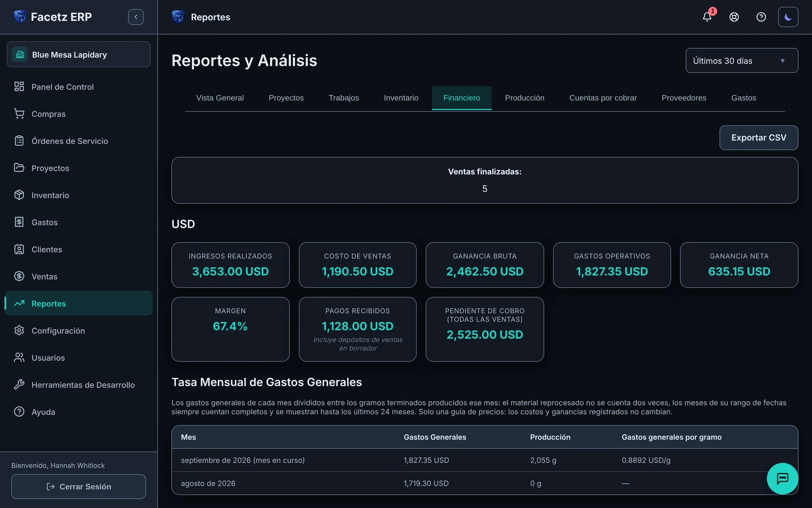The width and height of the screenshot is (812, 508).
Task: Click the Herramientas de Desarrollo wrench icon
Action: pos(19,385)
